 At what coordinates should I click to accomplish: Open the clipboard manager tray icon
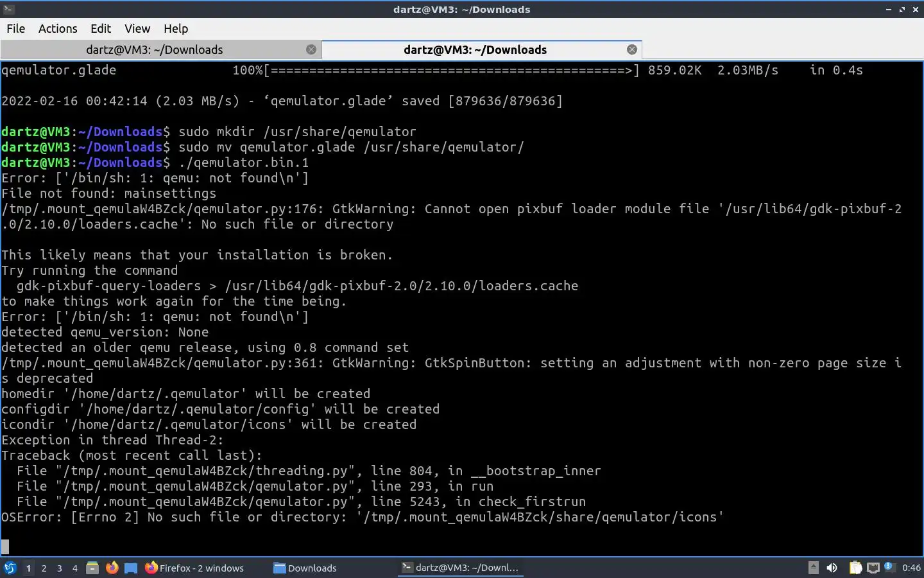pos(855,568)
